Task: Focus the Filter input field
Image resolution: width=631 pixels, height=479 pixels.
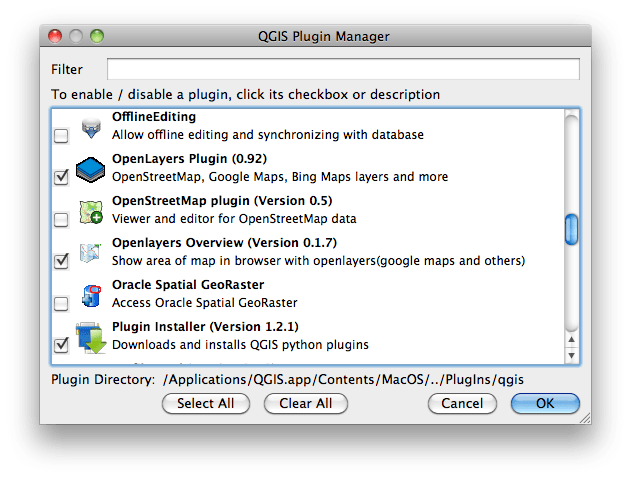Action: (x=343, y=69)
